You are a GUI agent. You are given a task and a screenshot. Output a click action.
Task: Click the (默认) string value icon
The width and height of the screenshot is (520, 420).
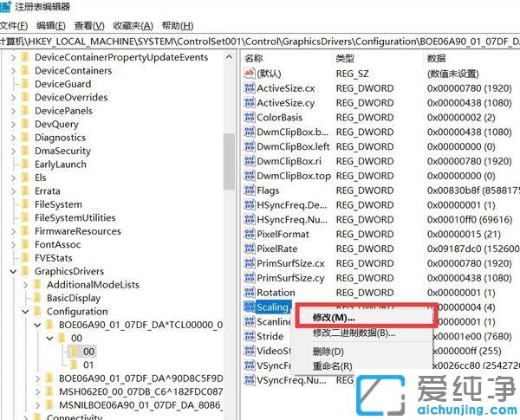pyautogui.click(x=249, y=74)
